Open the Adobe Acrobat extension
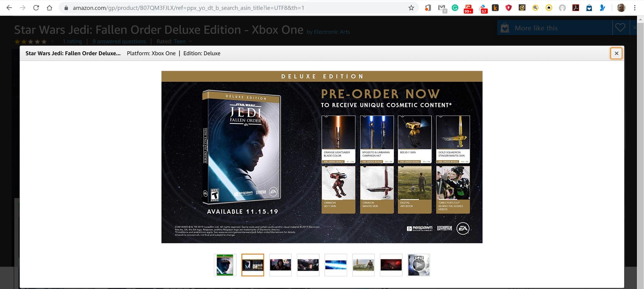This screenshot has width=644, height=289. [x=576, y=8]
